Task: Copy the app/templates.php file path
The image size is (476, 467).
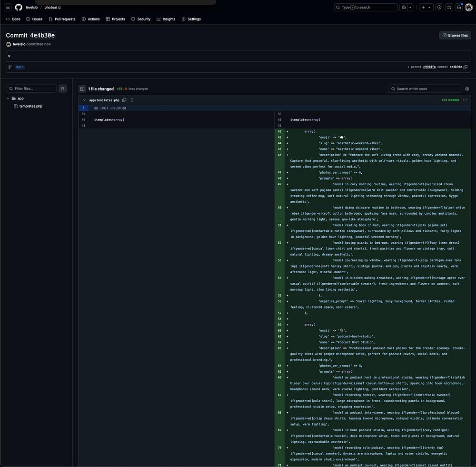Action: pos(124,100)
